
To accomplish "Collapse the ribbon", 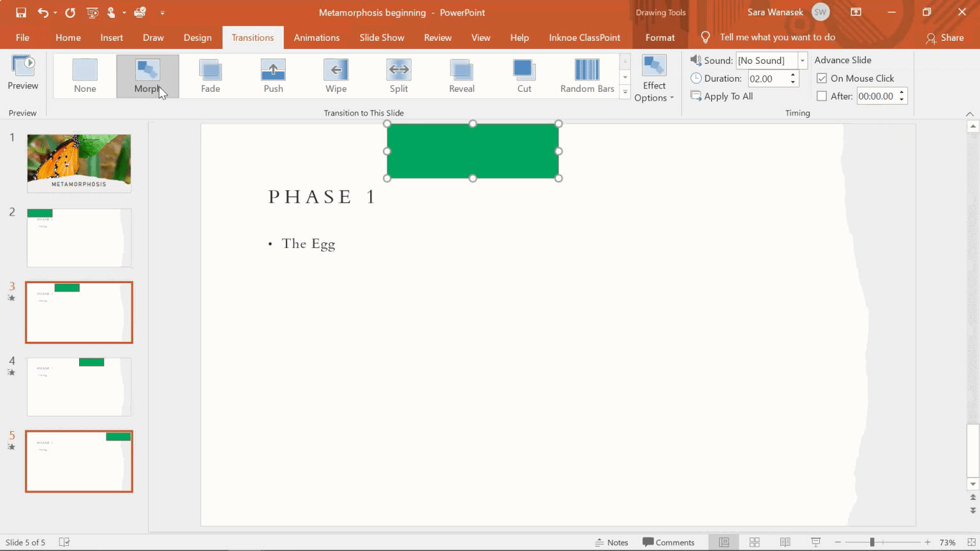I will (970, 114).
